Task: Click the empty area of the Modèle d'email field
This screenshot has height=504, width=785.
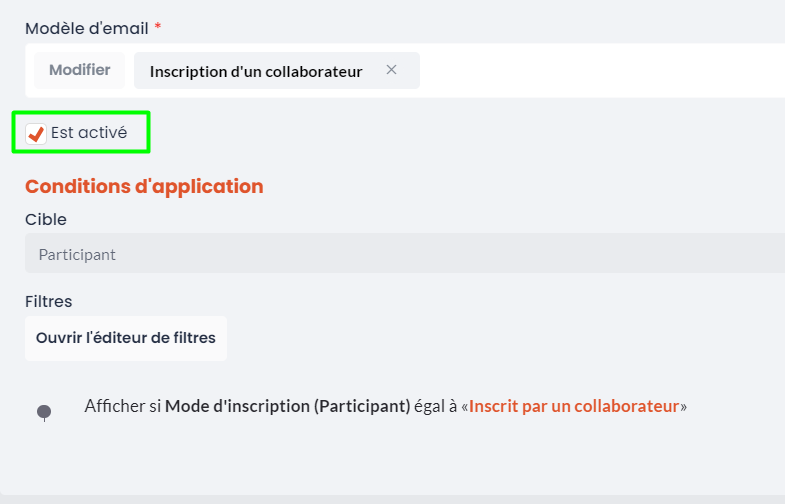Action: (x=601, y=71)
